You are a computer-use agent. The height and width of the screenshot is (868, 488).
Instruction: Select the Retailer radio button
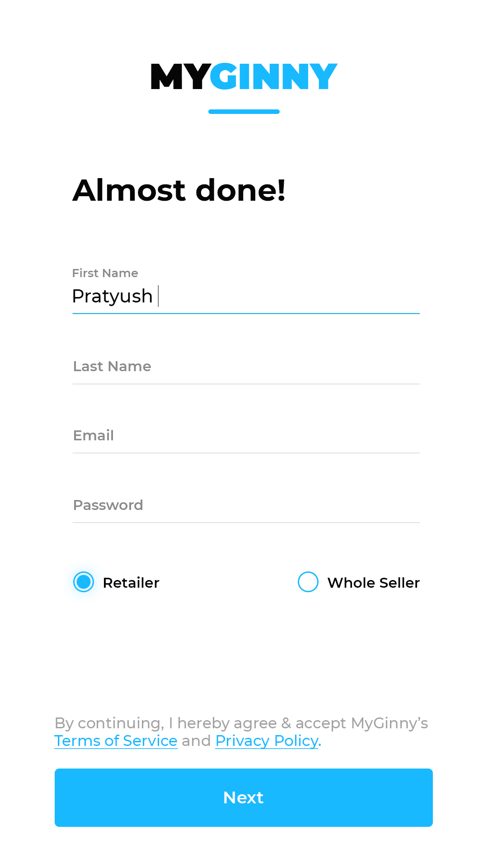point(84,582)
